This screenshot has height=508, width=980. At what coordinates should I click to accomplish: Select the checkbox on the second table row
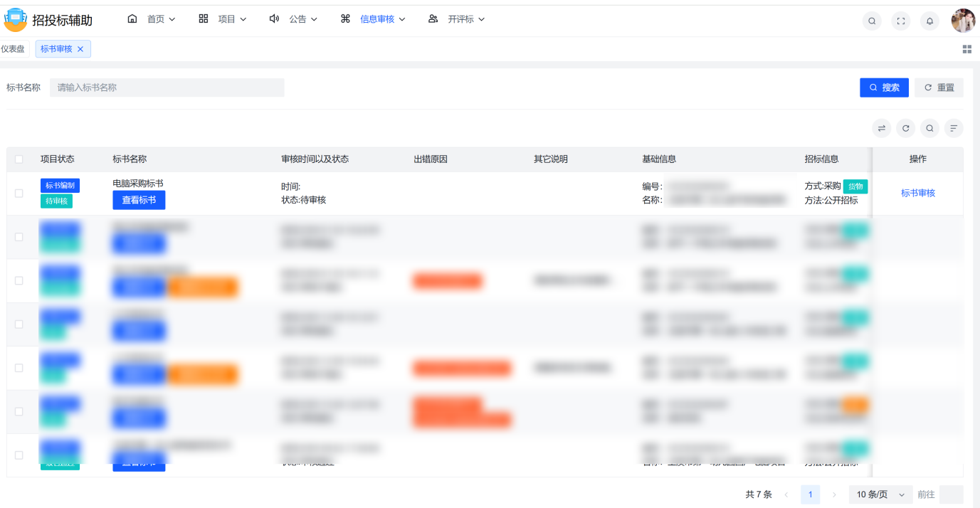19,236
